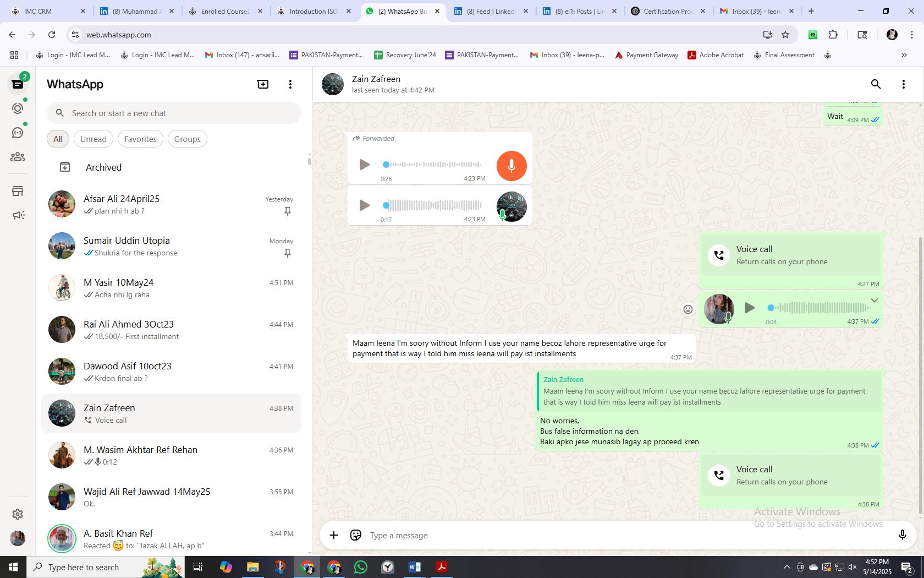
Task: Seek the 0:26 voice message waveform
Action: (432, 165)
